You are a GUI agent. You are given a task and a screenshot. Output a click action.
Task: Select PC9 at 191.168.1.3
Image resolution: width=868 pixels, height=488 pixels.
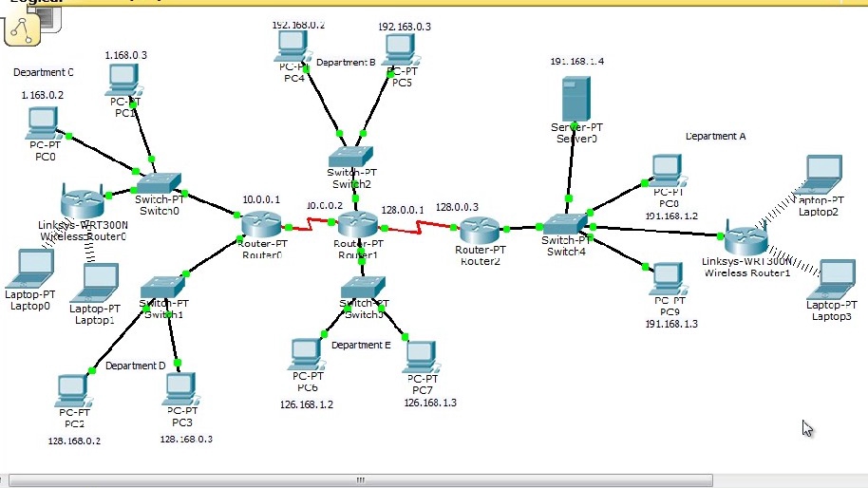pos(669,279)
